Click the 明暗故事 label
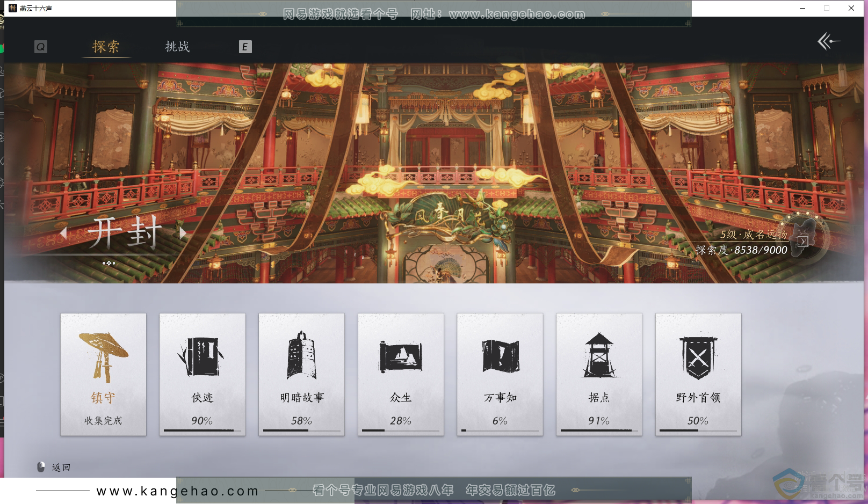The image size is (868, 504). tap(302, 398)
